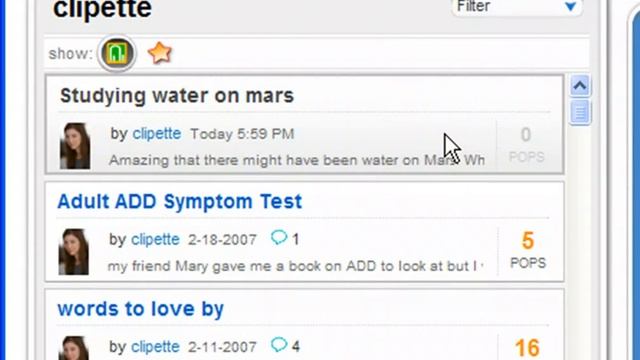Click the 5 POPS counter

pos(528,250)
